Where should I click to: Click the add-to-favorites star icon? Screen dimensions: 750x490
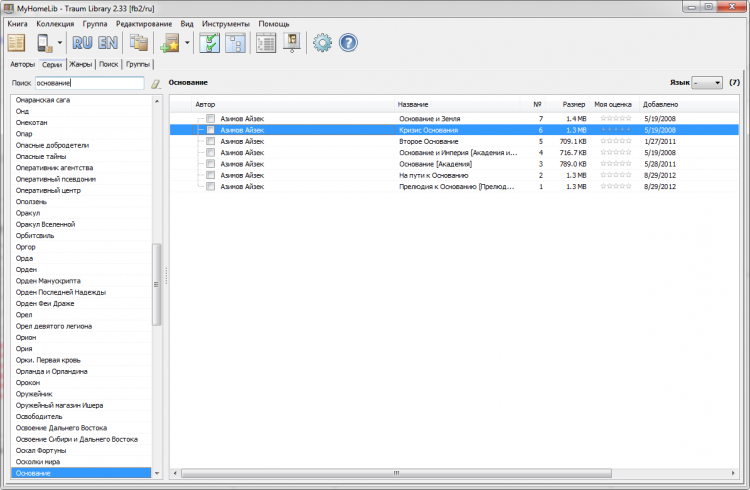pos(170,43)
